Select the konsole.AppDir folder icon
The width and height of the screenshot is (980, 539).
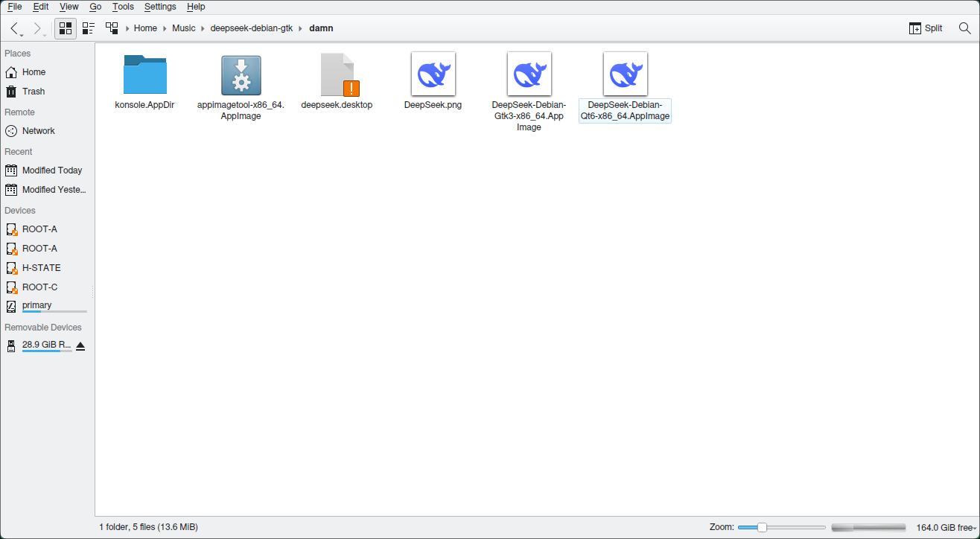pyautogui.click(x=144, y=74)
